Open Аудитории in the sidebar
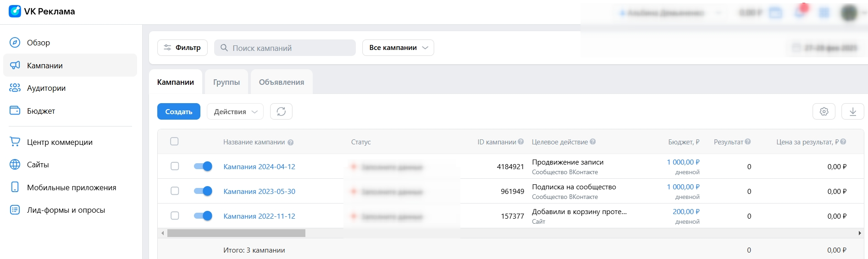868x259 pixels. (x=46, y=88)
